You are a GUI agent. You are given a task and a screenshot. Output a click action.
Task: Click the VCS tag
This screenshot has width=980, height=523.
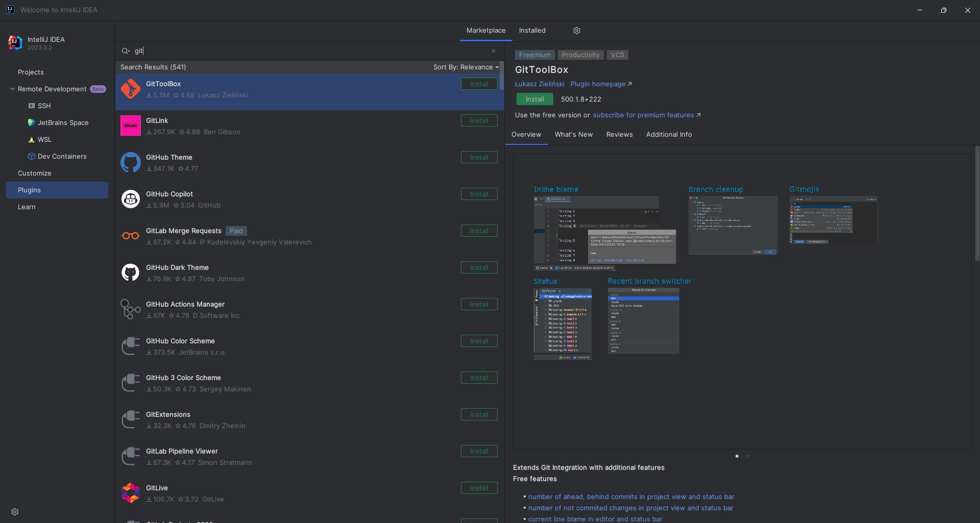(618, 55)
